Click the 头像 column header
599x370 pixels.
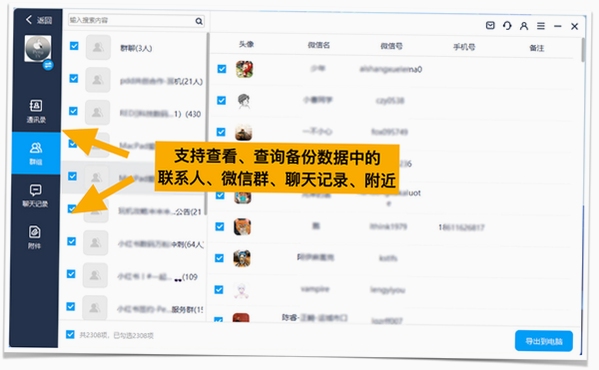click(x=246, y=44)
